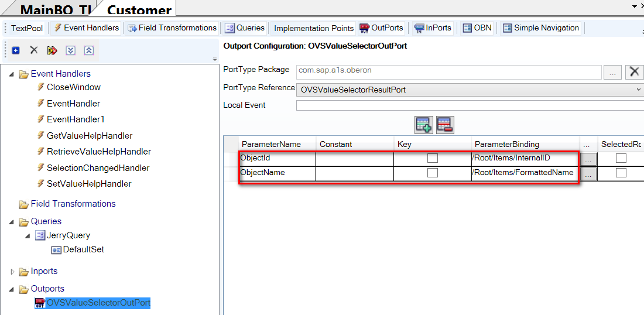Click the lightning icon beside SetValueHelpHandler
The height and width of the screenshot is (315, 644).
click(x=40, y=184)
